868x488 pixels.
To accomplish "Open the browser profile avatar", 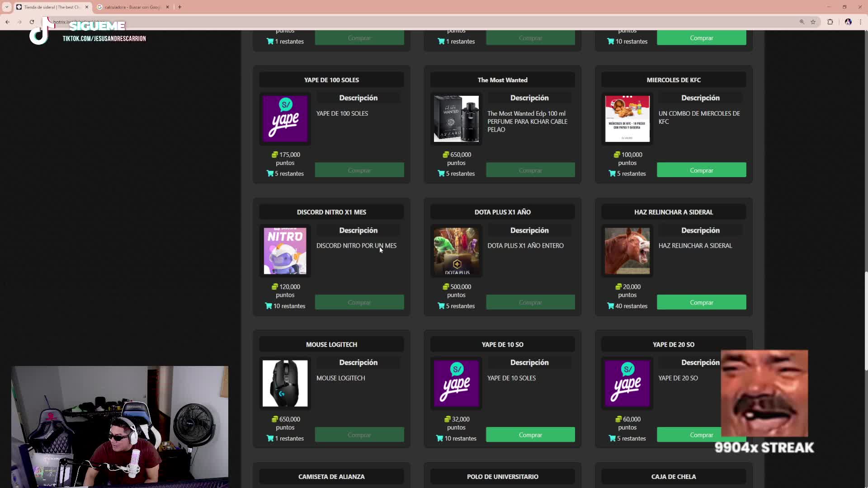I will click(848, 22).
